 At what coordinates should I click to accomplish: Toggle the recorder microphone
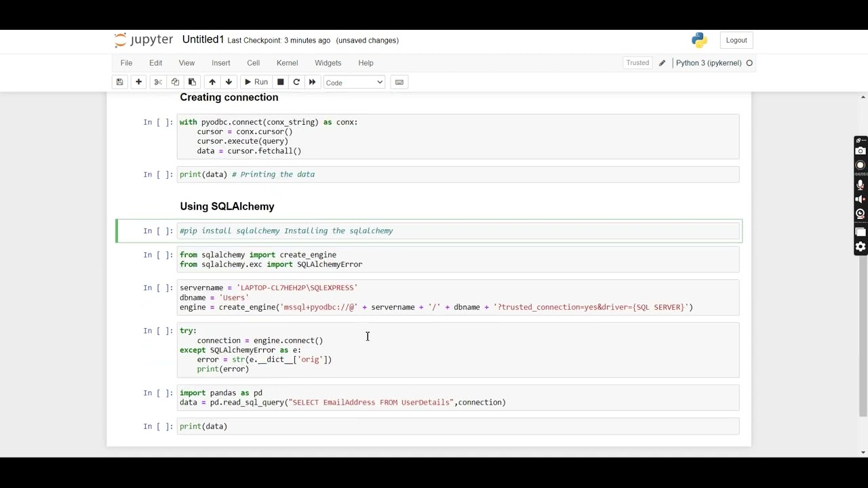pyautogui.click(x=861, y=184)
